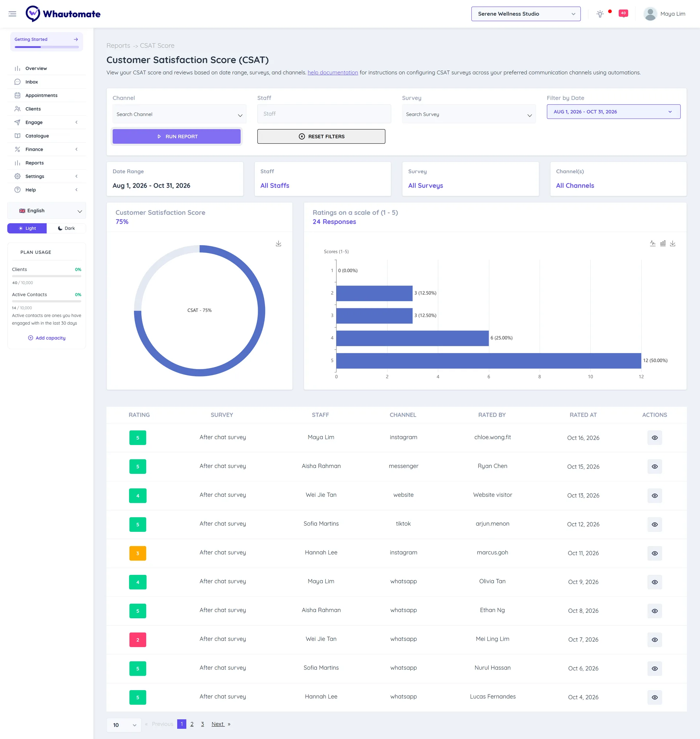The height and width of the screenshot is (739, 700).
Task: Open the Search Survey dropdown
Action: pos(468,114)
